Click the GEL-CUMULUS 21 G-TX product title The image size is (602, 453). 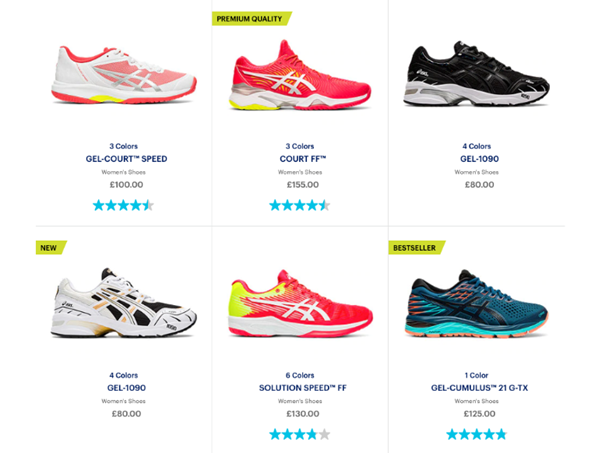tap(479, 388)
